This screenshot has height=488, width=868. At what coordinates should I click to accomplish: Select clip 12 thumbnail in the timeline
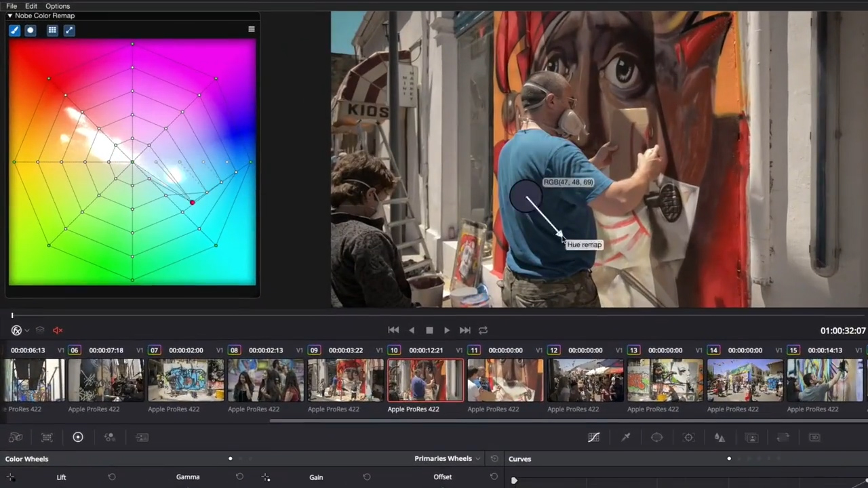click(585, 380)
